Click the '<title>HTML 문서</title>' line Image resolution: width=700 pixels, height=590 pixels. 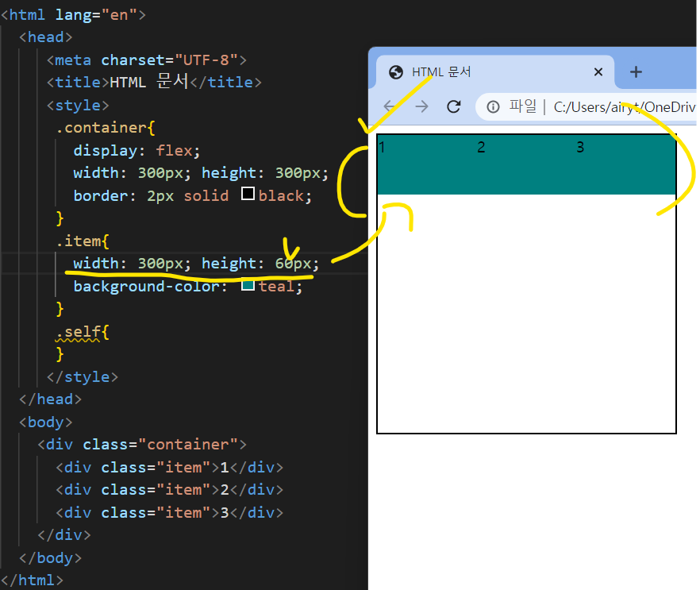(x=154, y=82)
